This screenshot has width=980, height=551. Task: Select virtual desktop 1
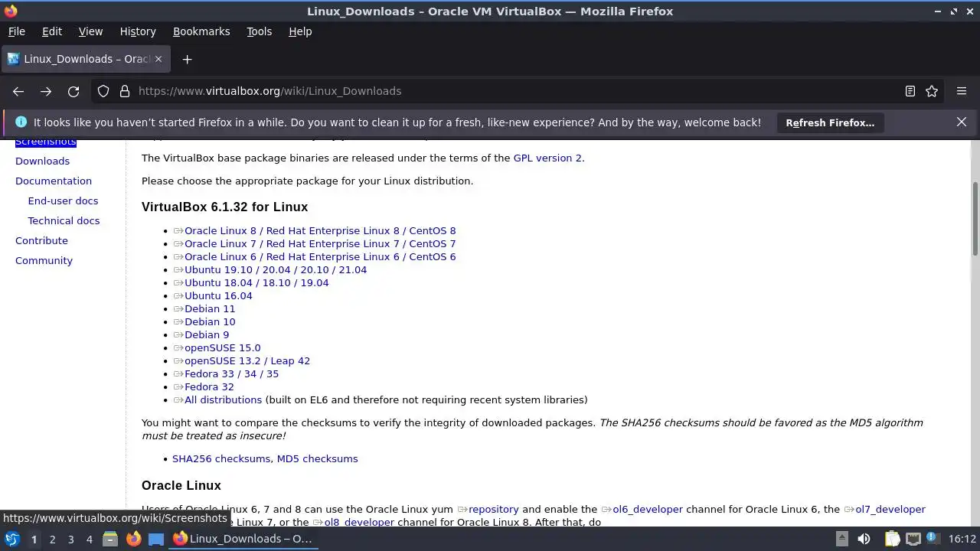click(34, 540)
